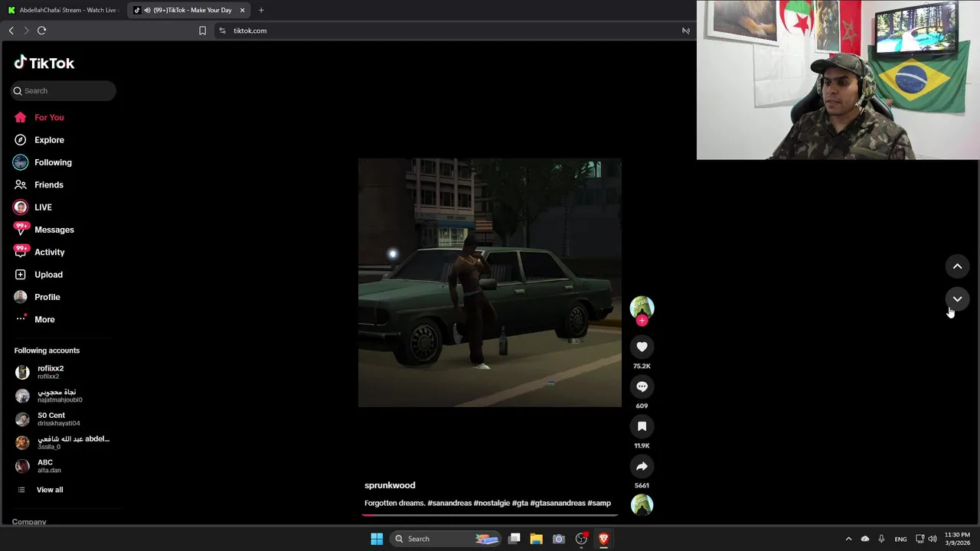The height and width of the screenshot is (551, 980).
Task: Open followed account najatmahjoubi0
Action: [x=63, y=396]
